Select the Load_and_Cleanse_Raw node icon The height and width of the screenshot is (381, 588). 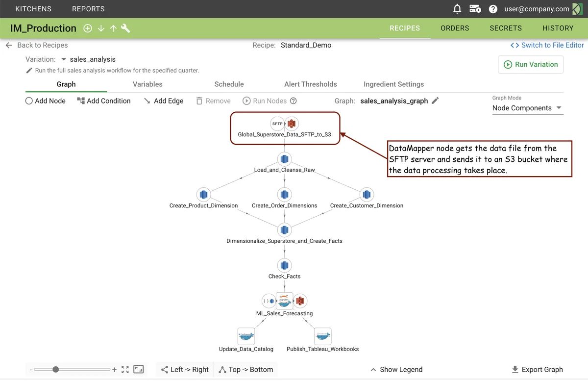click(284, 159)
